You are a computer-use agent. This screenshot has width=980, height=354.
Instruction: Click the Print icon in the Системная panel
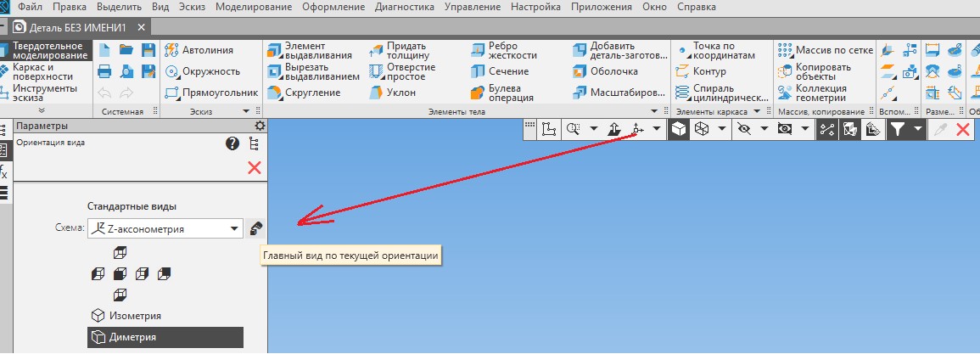pos(104,71)
